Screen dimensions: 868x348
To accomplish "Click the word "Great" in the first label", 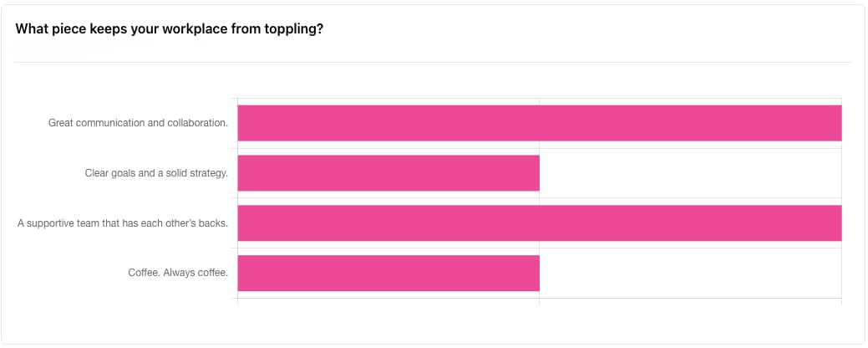I will tap(60, 123).
